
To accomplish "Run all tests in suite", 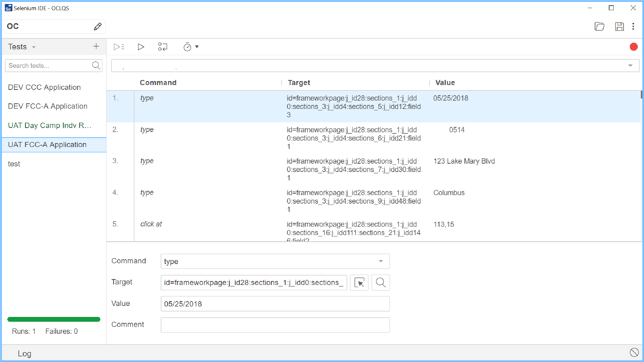I will (119, 47).
